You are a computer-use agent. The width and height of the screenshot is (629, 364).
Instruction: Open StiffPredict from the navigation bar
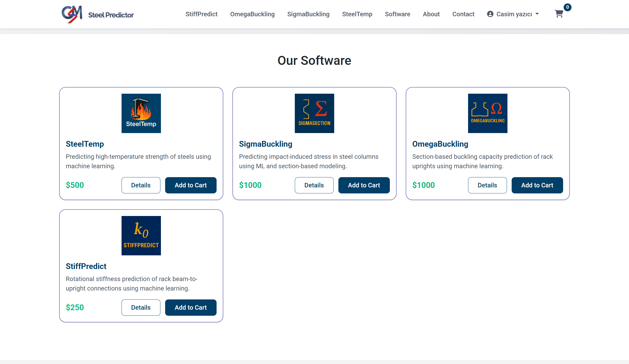click(x=201, y=14)
